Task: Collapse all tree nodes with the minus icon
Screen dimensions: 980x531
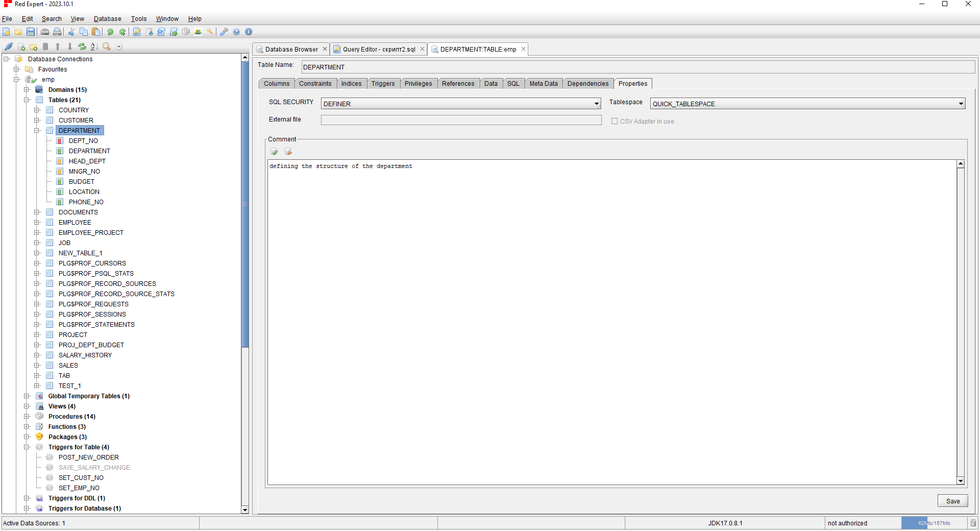Action: click(x=119, y=46)
